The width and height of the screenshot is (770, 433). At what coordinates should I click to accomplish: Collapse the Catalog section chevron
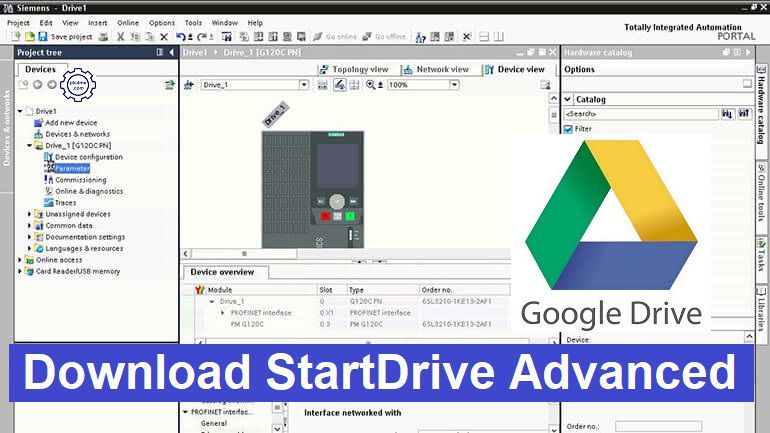pos(568,100)
